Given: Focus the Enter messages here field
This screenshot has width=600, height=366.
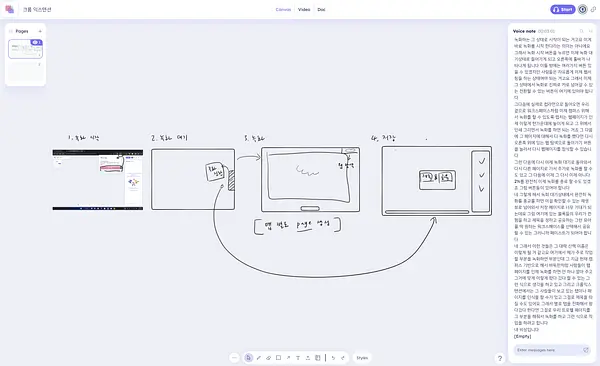Looking at the screenshot, I should click(x=549, y=350).
